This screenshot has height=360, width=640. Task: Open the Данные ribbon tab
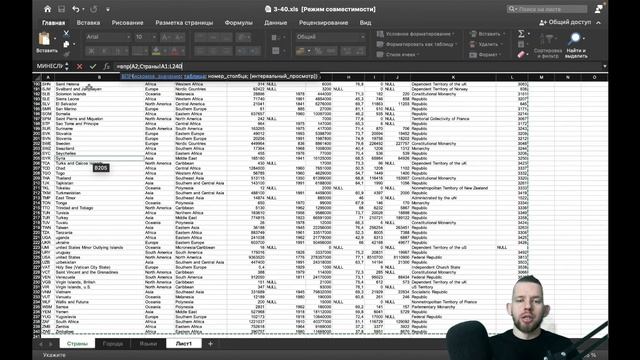[x=276, y=23]
